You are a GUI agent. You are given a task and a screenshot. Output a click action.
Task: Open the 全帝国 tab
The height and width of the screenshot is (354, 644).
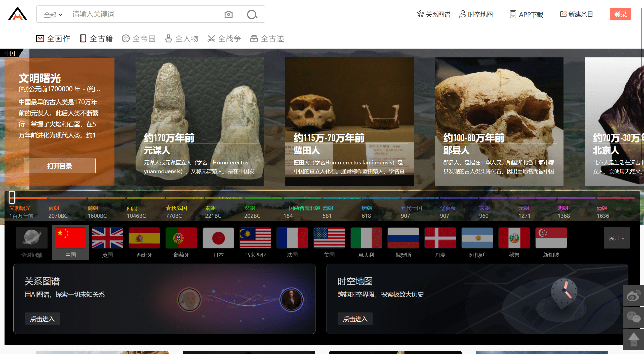pos(139,39)
